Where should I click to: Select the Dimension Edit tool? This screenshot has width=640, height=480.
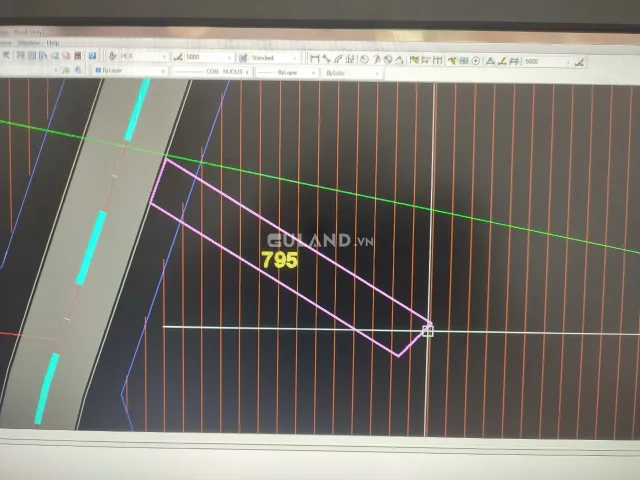tap(490, 61)
